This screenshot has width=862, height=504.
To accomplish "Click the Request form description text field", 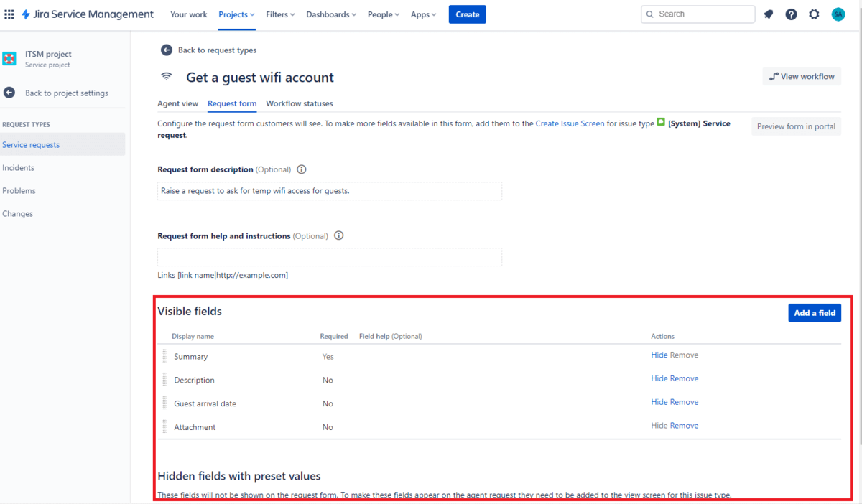I will 329,191.
